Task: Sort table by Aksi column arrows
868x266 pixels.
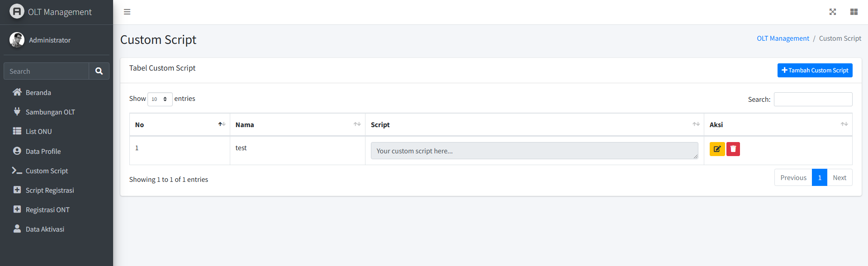Action: pos(844,124)
